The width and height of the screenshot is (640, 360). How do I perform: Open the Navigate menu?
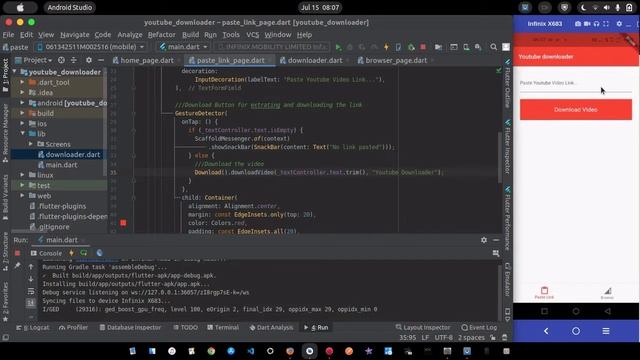pos(75,35)
